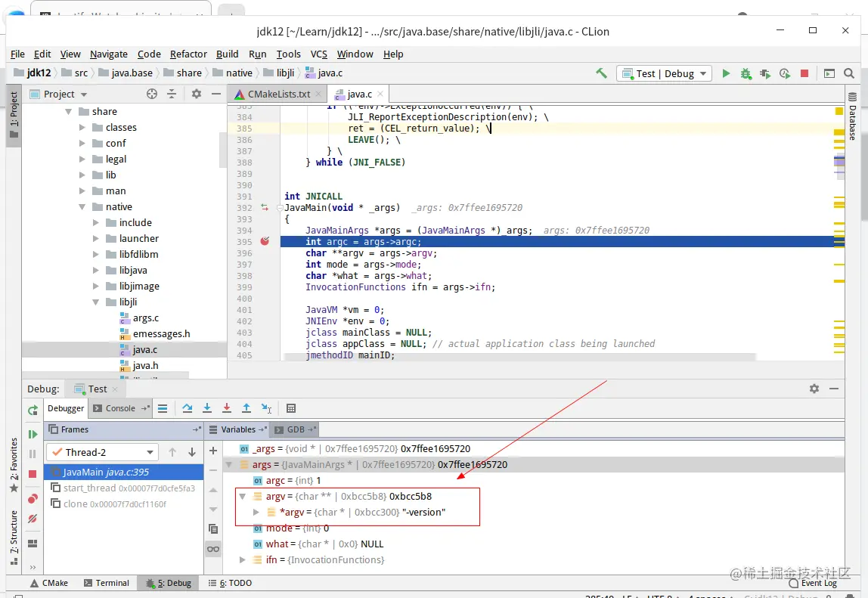Open the Thread-2 dropdown
The height and width of the screenshot is (598, 868).
(102, 452)
